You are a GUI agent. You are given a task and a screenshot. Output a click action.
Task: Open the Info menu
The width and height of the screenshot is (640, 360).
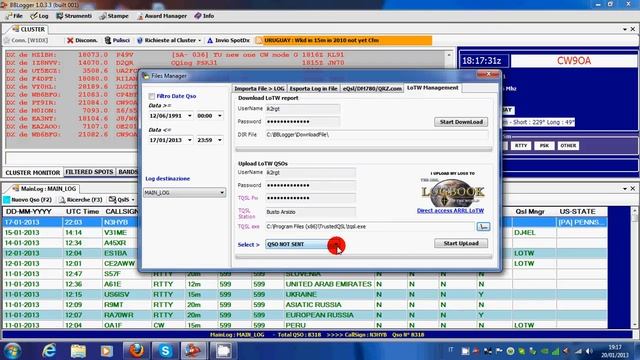(204, 16)
